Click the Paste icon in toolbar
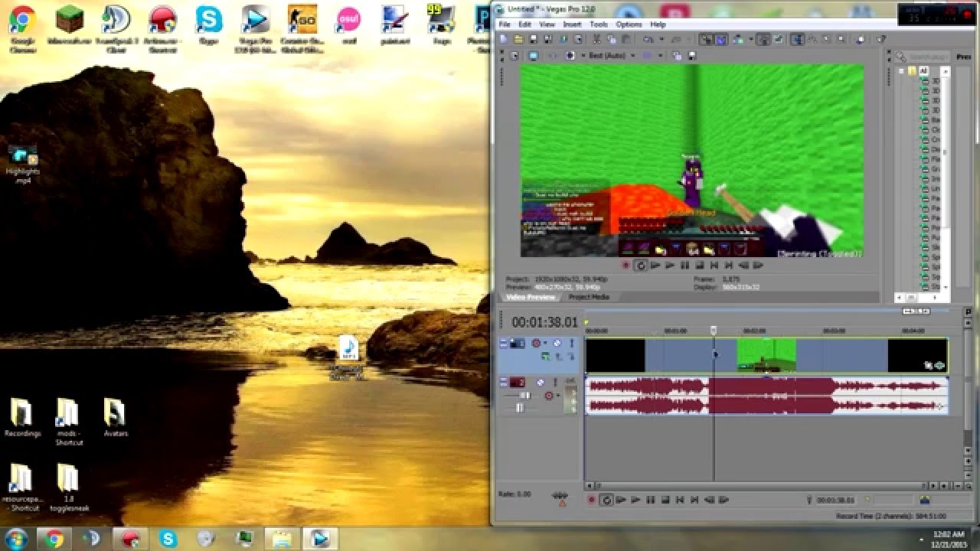Screen dimensions: 980x551 [626, 39]
